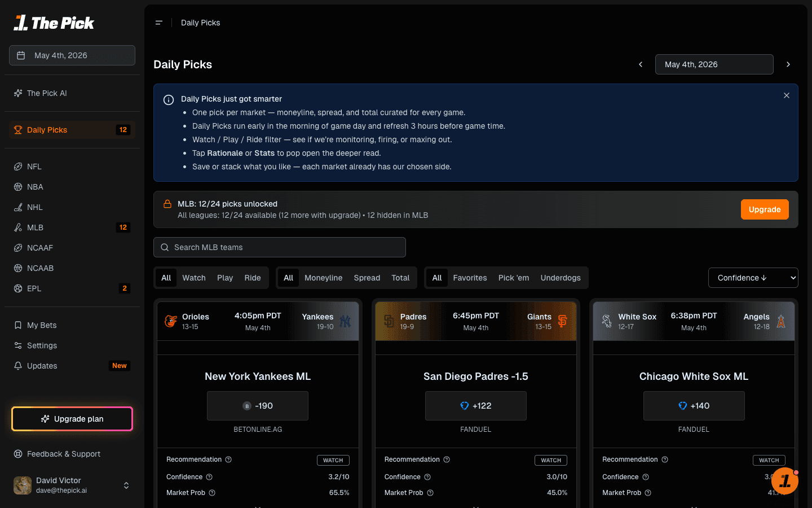This screenshot has width=812, height=508.
Task: Click Confidence help icon on Padres card
Action: 427,477
